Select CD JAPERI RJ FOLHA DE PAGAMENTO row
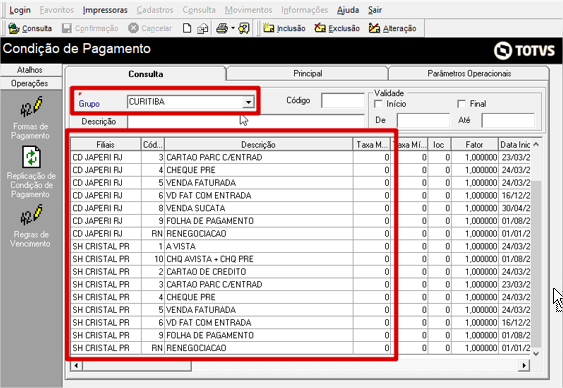Viewport: 563px width, 388px height. [301, 221]
